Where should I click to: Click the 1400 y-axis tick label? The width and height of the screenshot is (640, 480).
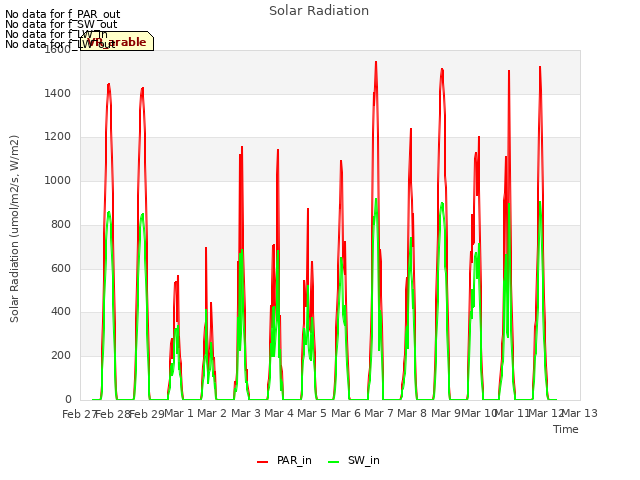[58, 93]
